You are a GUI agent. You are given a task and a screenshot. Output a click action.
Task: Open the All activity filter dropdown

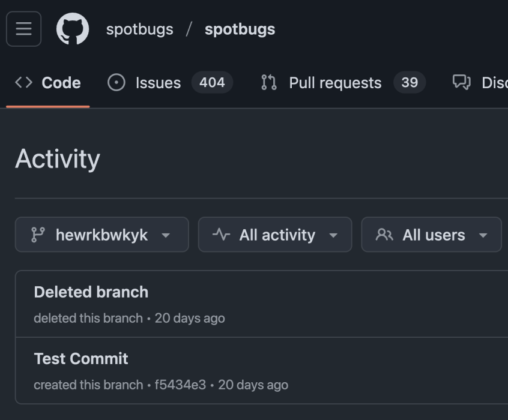click(x=275, y=235)
